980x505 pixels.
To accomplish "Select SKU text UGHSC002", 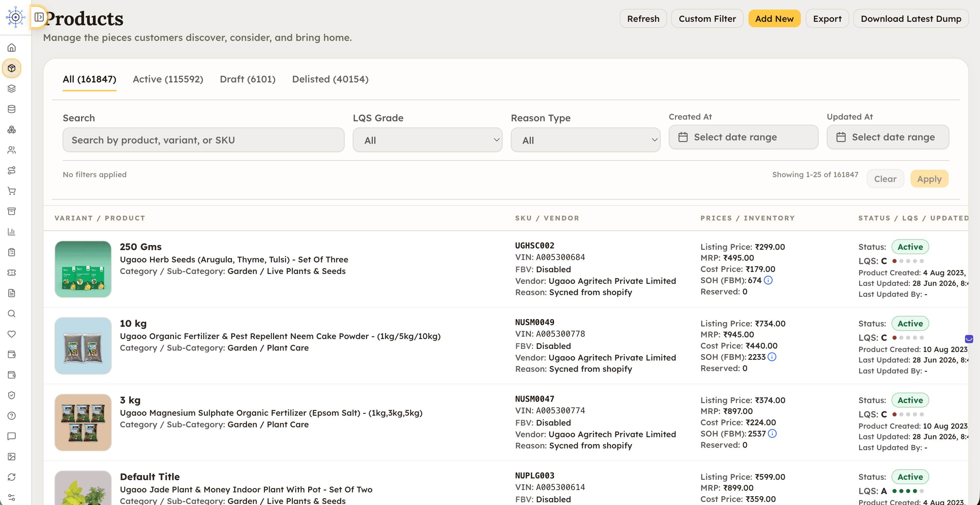I will click(x=535, y=246).
